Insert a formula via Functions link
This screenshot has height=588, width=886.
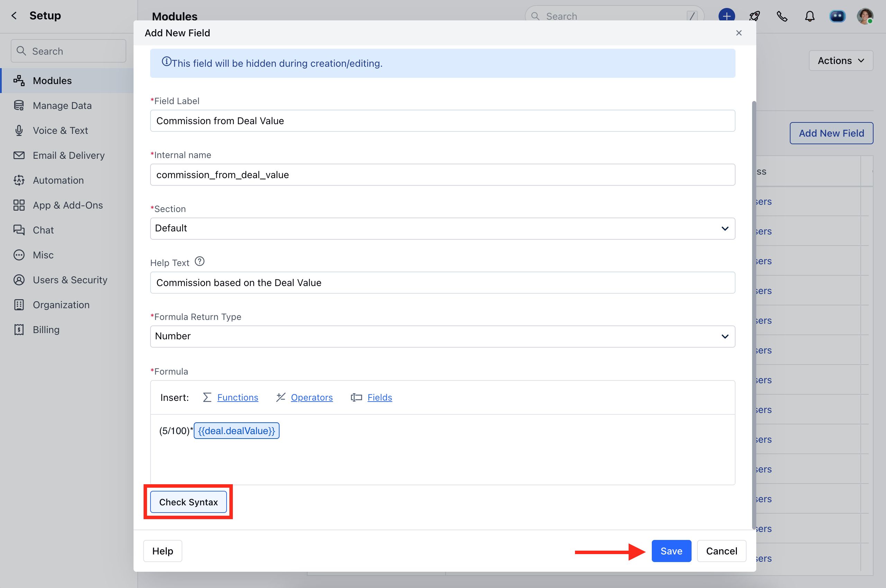[x=237, y=397]
